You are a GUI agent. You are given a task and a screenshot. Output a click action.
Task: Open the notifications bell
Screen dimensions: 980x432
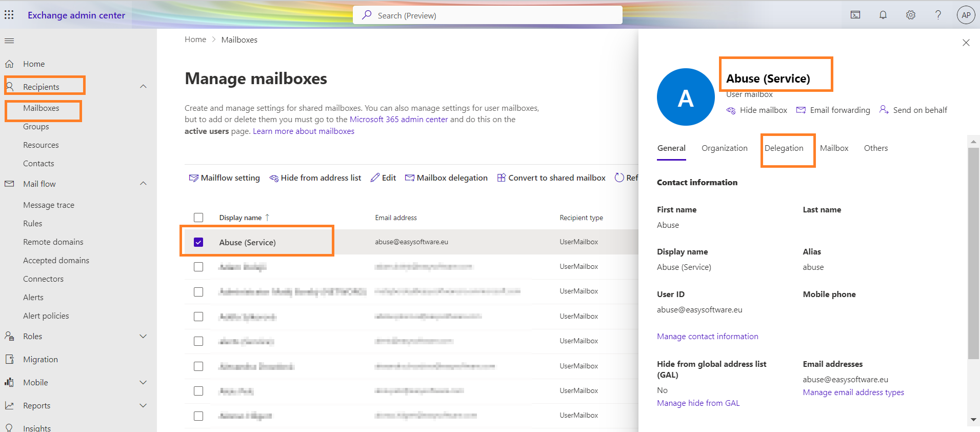coord(883,15)
